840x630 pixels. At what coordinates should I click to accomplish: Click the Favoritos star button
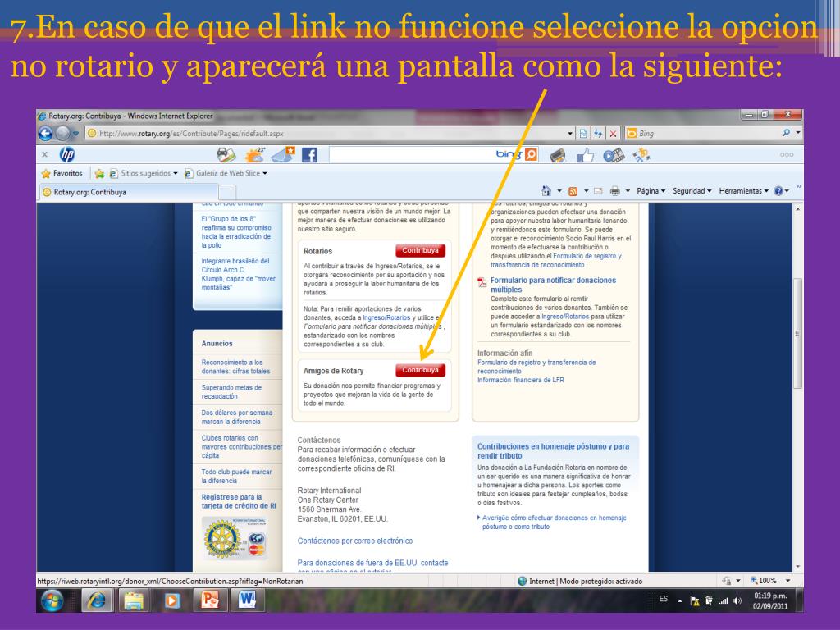(x=62, y=173)
